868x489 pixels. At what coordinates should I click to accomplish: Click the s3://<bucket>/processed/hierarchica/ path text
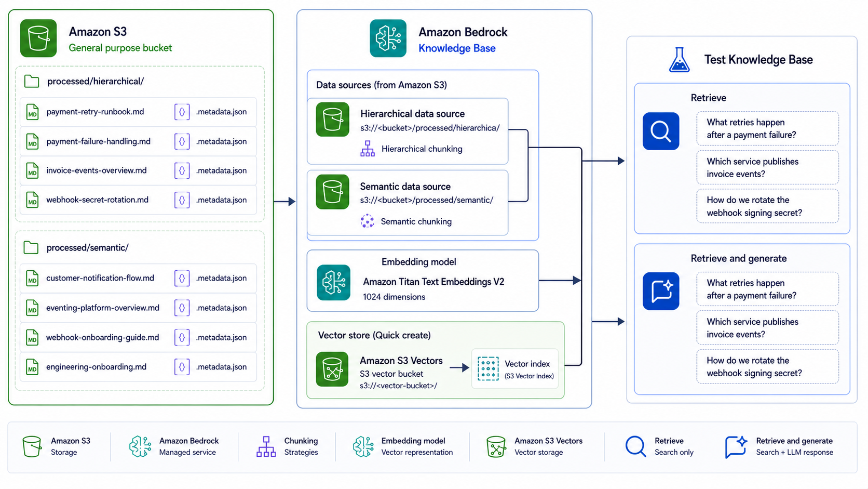click(430, 128)
